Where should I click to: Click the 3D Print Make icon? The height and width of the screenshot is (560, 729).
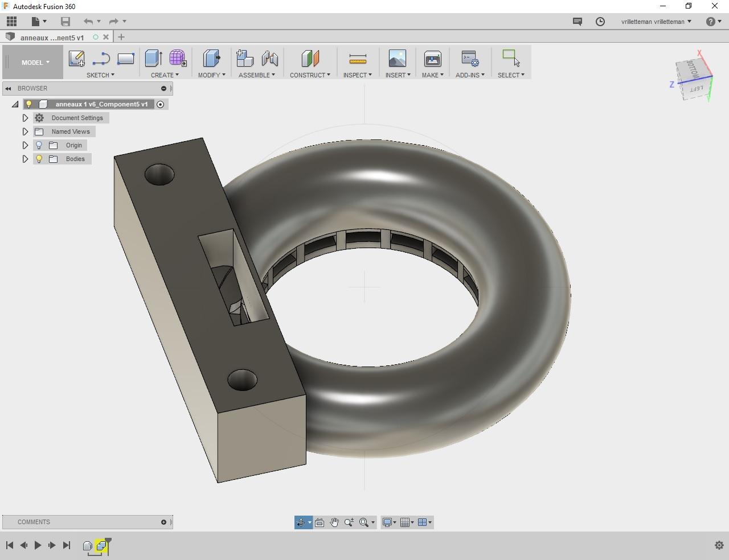[x=432, y=59]
